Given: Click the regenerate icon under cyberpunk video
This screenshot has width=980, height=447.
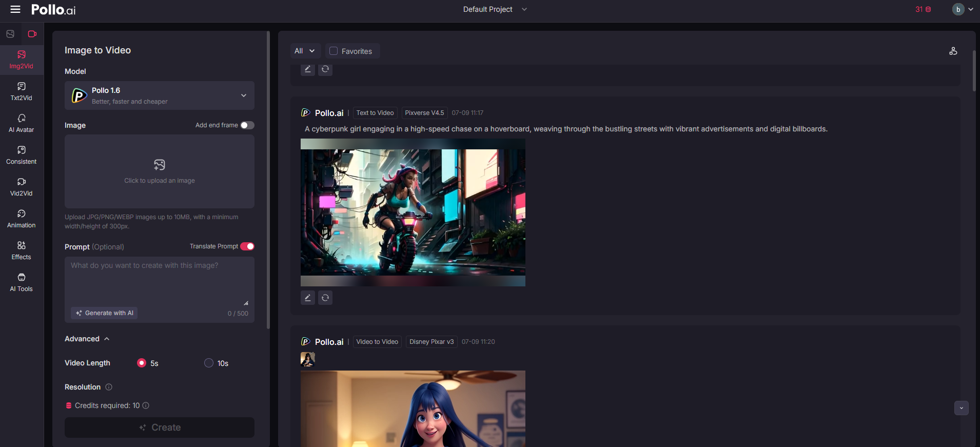Looking at the screenshot, I should pyautogui.click(x=325, y=298).
